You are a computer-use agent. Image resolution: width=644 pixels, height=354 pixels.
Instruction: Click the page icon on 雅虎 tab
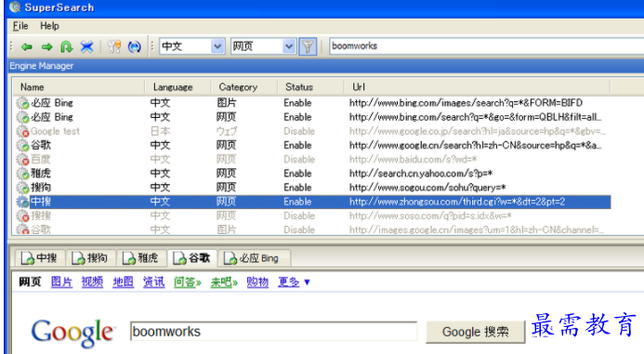pos(129,258)
